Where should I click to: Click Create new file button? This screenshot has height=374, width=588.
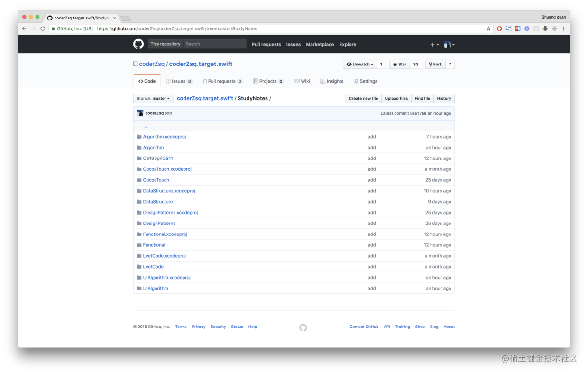(363, 98)
